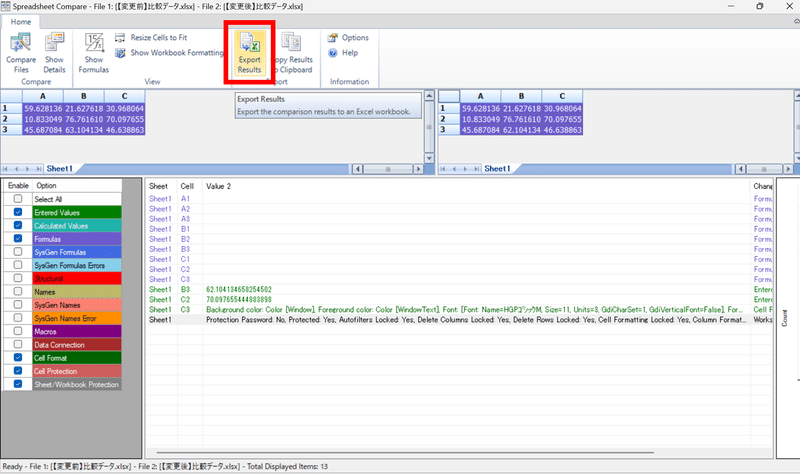
Task: Select result row with value 70.097655444883898
Action: (459, 300)
